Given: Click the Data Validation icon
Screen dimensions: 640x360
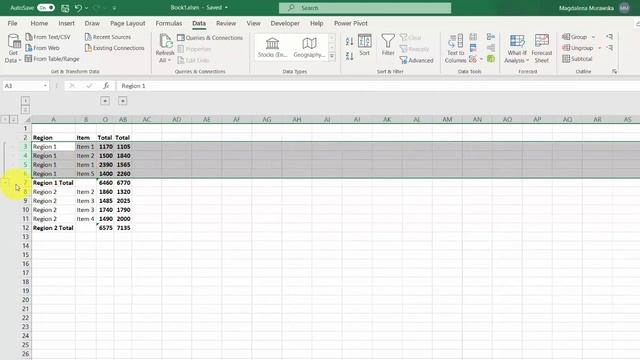Looking at the screenshot, I should 473,59.
